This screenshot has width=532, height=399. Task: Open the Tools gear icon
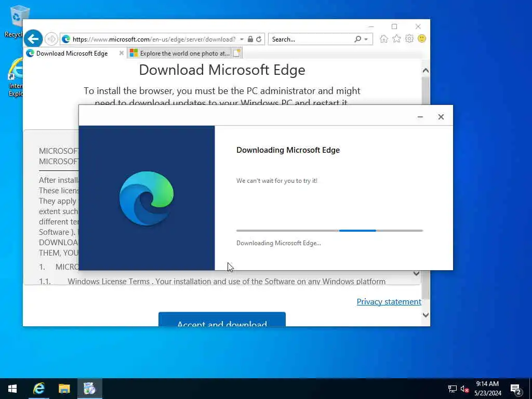tap(409, 38)
